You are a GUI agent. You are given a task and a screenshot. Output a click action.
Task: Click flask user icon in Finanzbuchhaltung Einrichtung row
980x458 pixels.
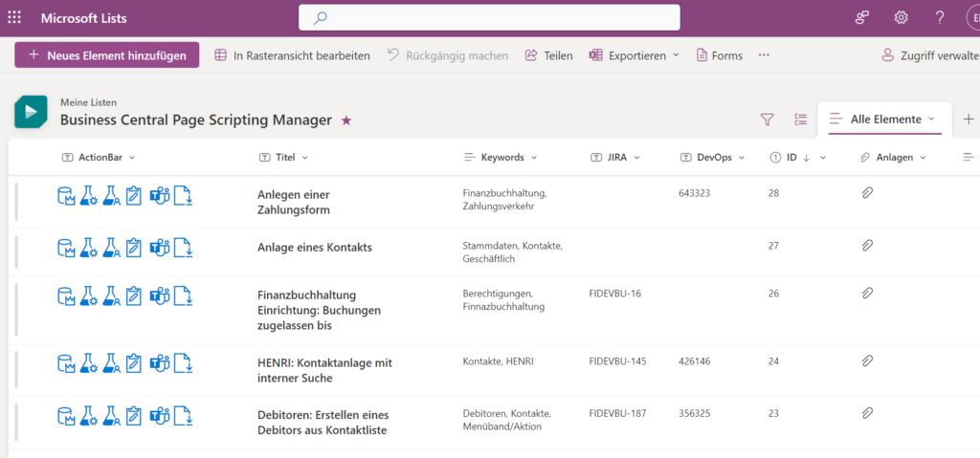(x=112, y=295)
